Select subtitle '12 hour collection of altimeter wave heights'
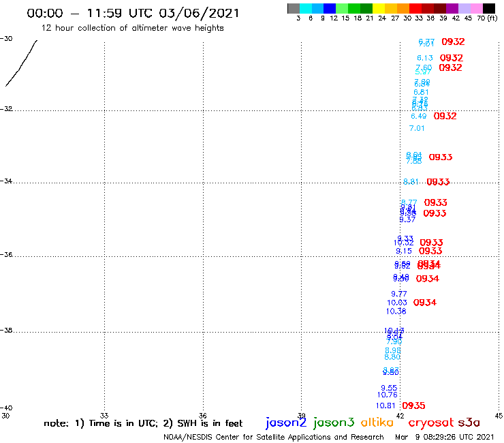The height and width of the screenshot is (443, 504). (x=132, y=28)
